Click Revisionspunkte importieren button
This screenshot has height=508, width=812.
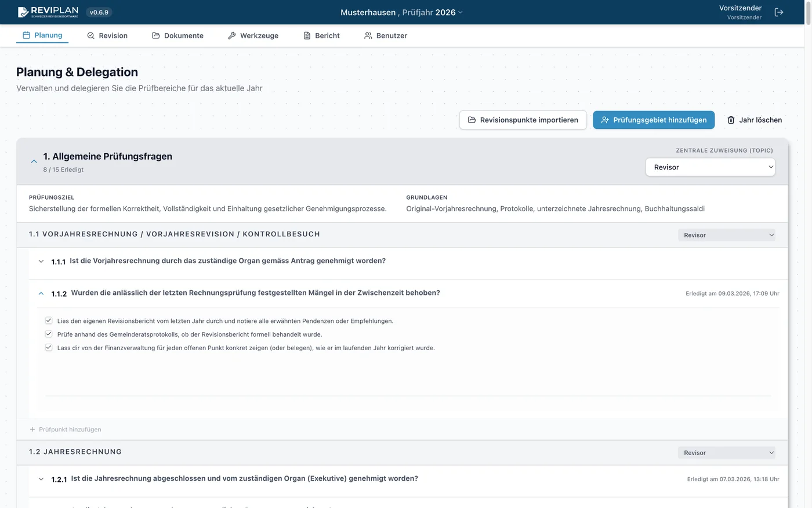click(x=523, y=120)
